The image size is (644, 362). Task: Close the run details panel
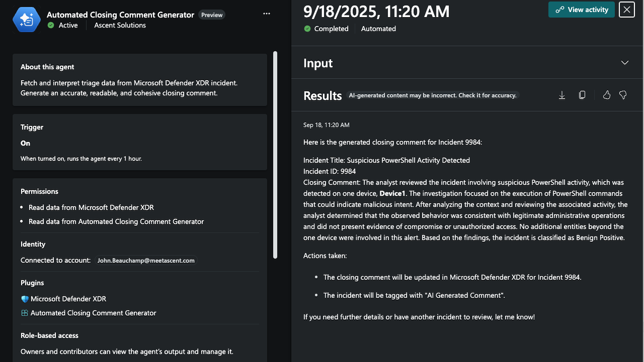627,10
